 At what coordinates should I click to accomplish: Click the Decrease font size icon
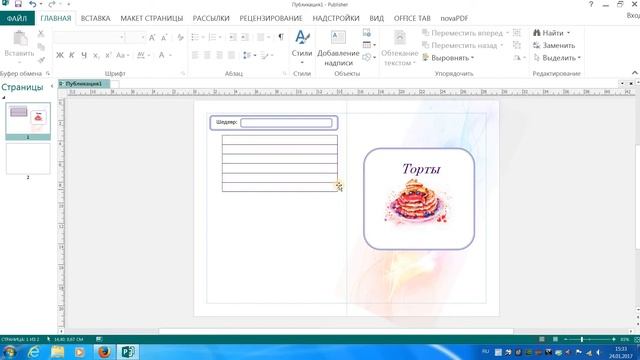(164, 38)
